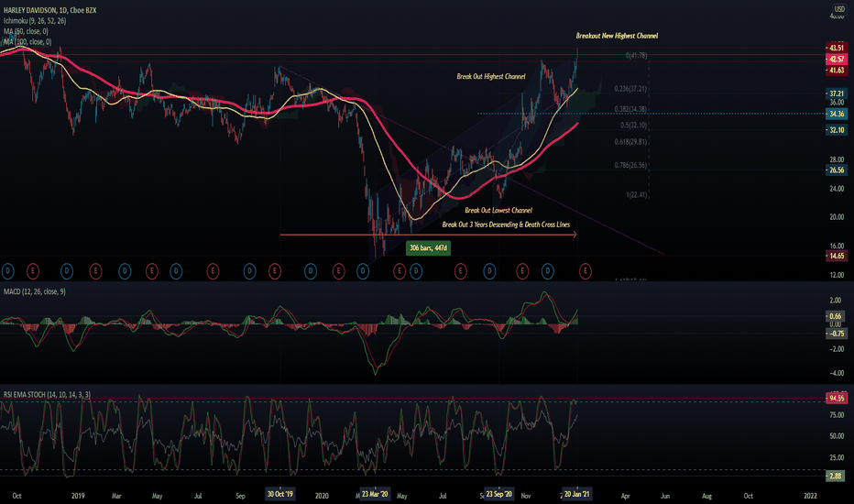This screenshot has height=504, width=854.
Task: Click the 2019 label on time axis
Action: (78, 496)
